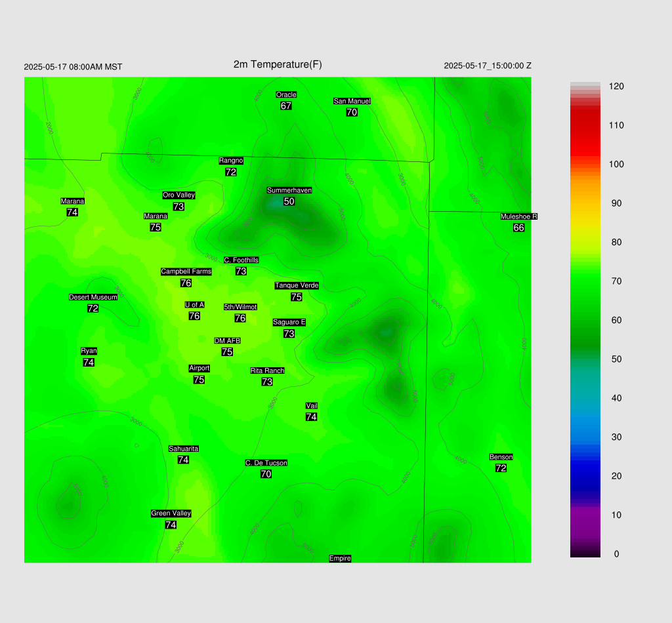The height and width of the screenshot is (623, 672).
Task: Click the colorbar tick label 60
Action: click(x=616, y=320)
